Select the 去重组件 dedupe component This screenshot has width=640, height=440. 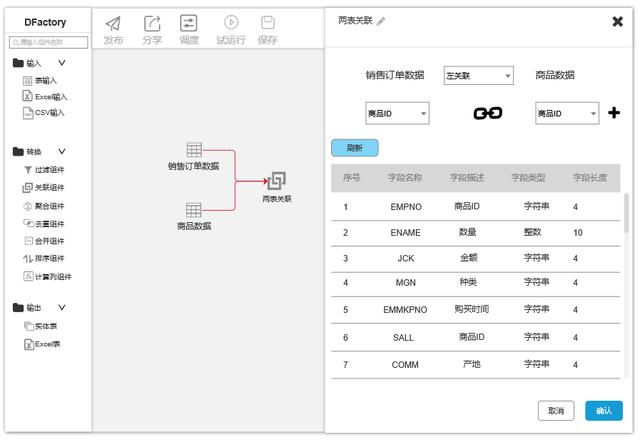(x=44, y=224)
